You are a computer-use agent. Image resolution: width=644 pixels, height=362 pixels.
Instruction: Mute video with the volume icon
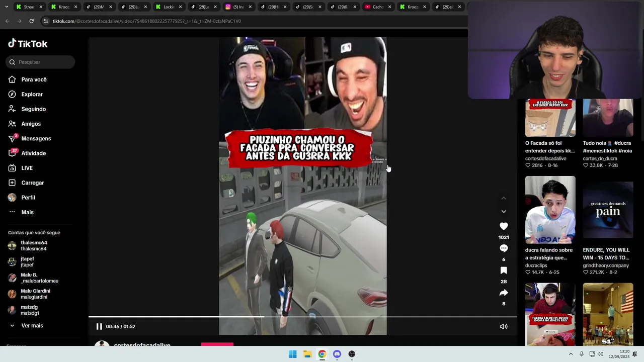(x=504, y=326)
